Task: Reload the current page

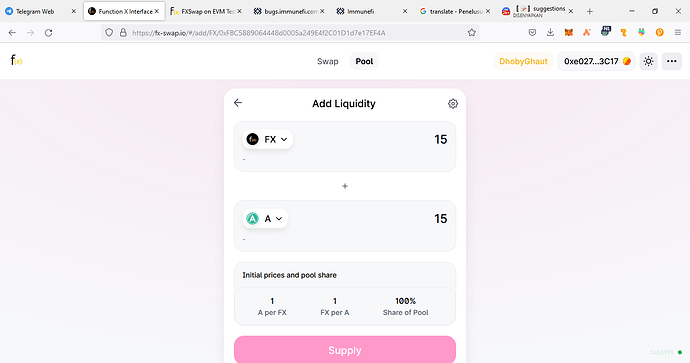Action: pos(48,33)
